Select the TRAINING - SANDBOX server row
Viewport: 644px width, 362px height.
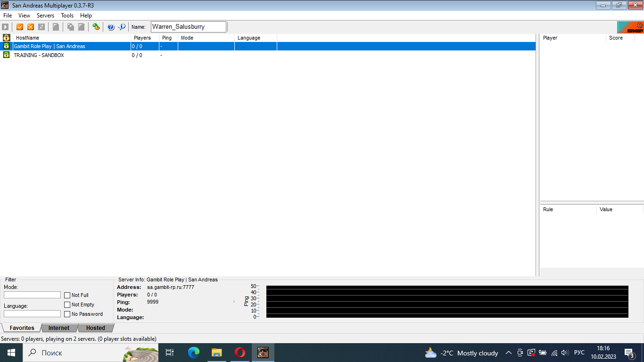[39, 55]
